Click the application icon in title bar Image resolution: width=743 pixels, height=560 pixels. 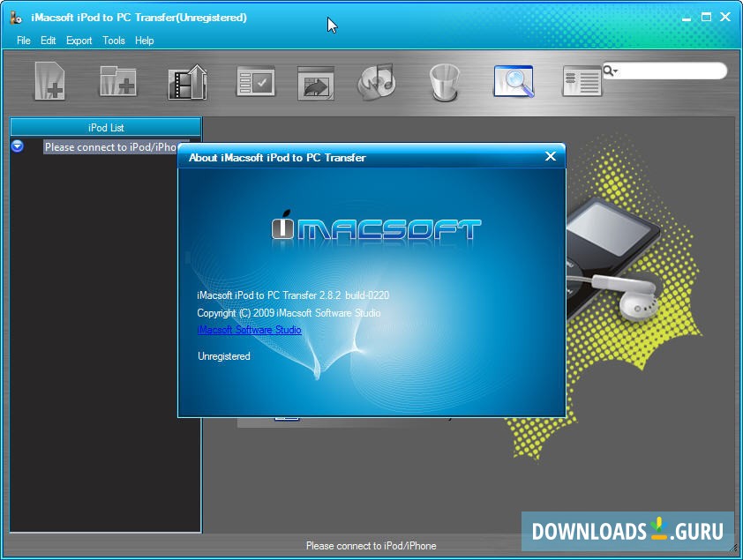coord(16,18)
